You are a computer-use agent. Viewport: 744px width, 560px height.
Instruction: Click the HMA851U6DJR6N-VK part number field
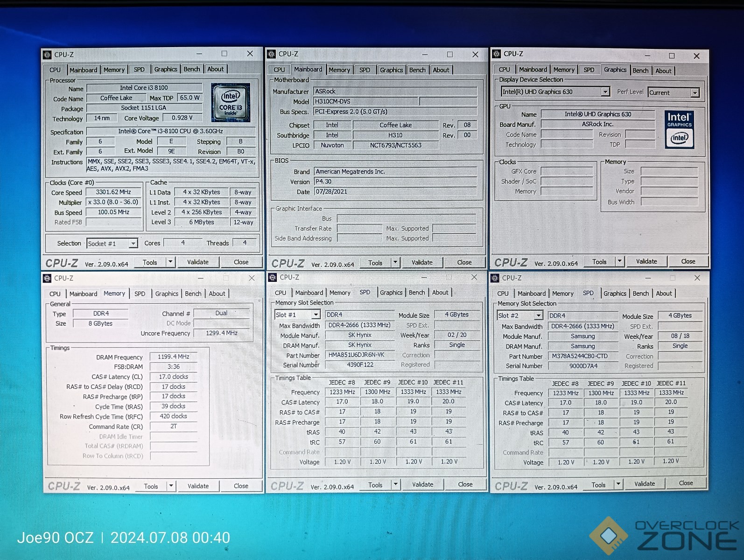(360, 355)
